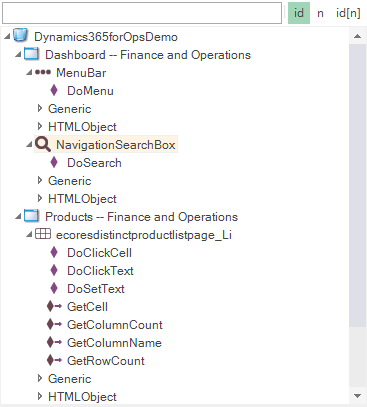Collapse the ecoresdistinctproductlistpage_Li node
The height and width of the screenshot is (407, 367).
(x=29, y=234)
